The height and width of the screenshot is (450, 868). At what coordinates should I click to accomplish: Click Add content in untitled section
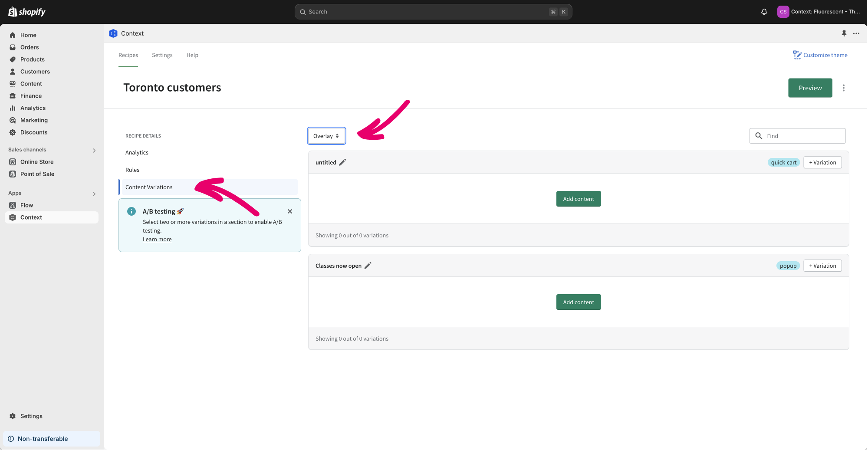tap(578, 199)
